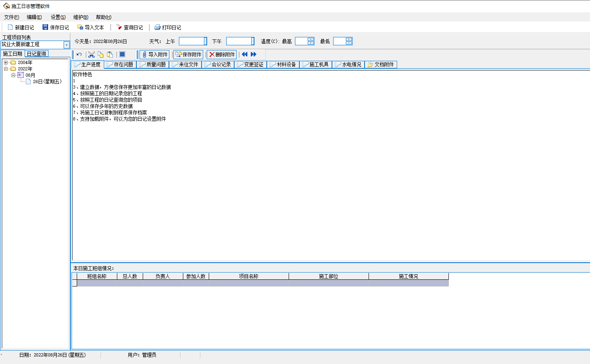Select the 日记查询 tab in left panel
The image size is (590, 364).
37,54
